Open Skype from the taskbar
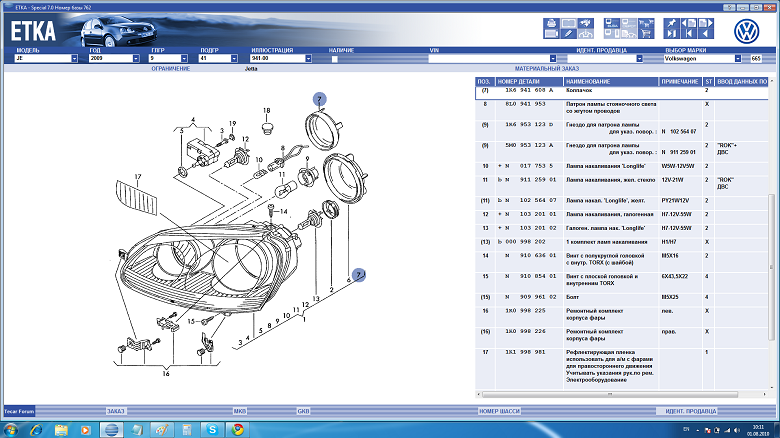The image size is (780, 438). click(212, 430)
